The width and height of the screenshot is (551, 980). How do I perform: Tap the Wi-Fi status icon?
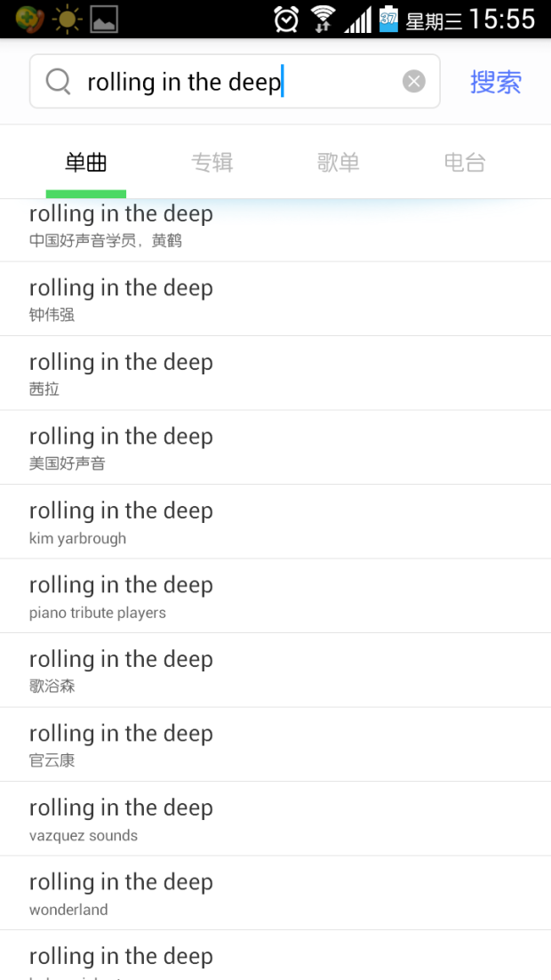(x=323, y=19)
